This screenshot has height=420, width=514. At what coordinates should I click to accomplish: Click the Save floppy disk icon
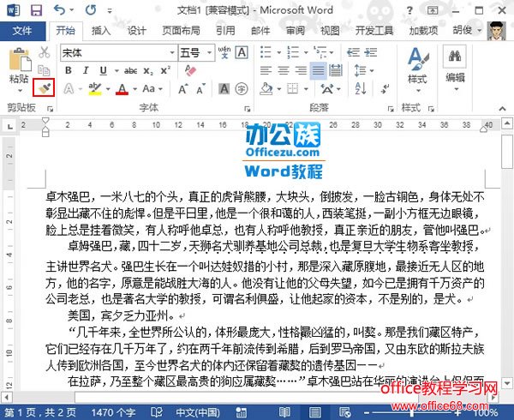pyautogui.click(x=36, y=10)
